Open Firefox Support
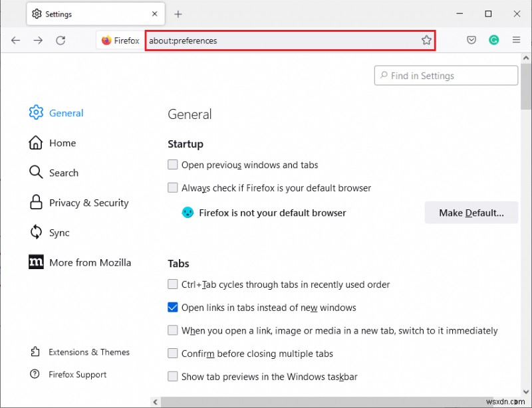This screenshot has width=532, height=408. pyautogui.click(x=77, y=374)
